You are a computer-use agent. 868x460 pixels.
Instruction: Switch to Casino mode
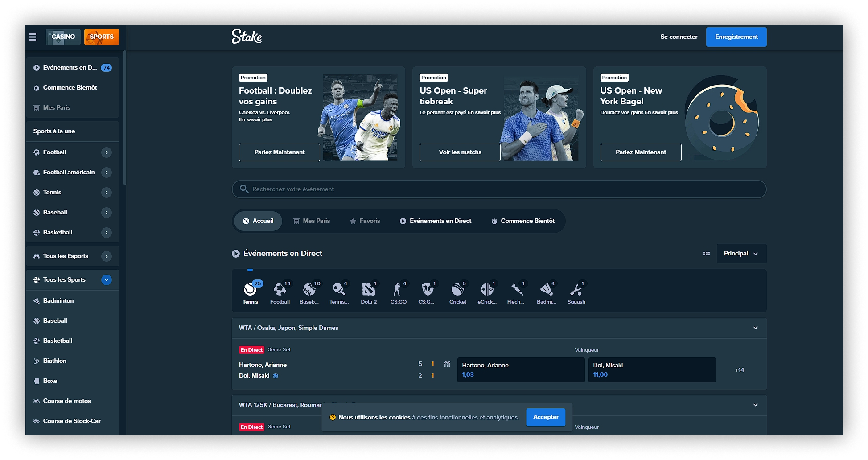click(x=63, y=37)
